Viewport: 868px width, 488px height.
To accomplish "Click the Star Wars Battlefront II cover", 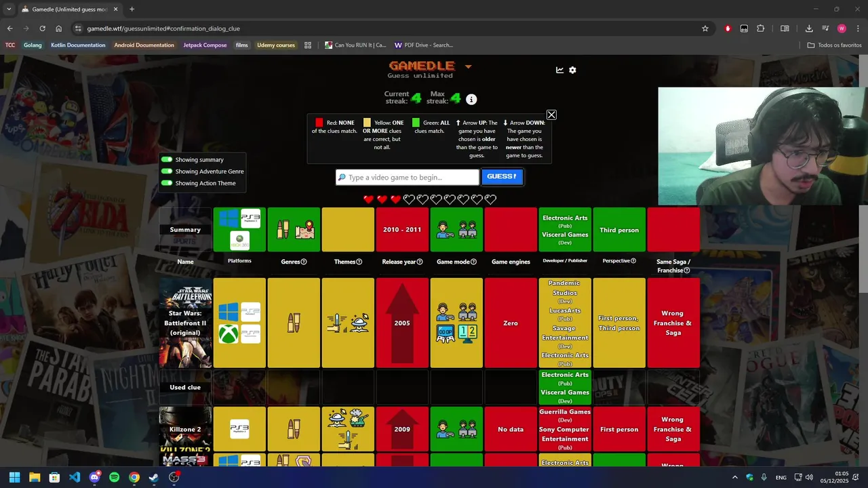I will point(185,323).
